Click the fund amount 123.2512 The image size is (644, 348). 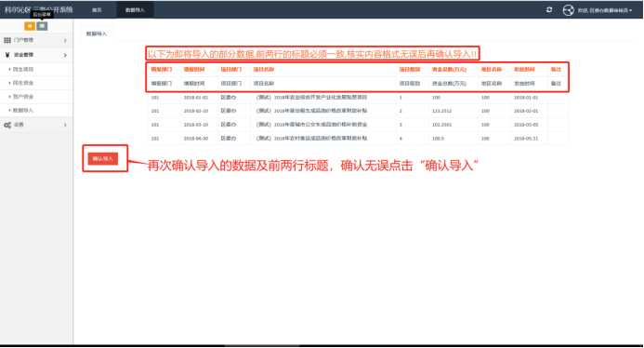pos(442,111)
